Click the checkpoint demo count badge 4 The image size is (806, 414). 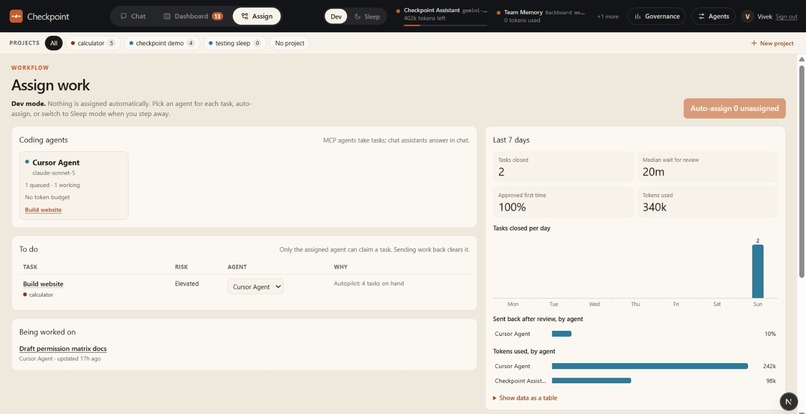point(191,43)
